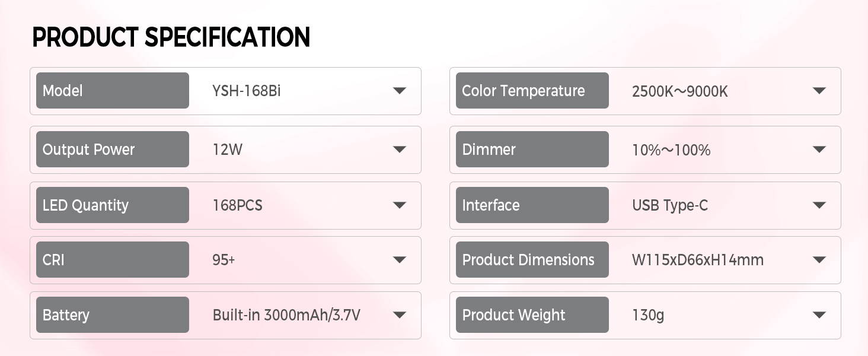Select the Model label
This screenshot has width=868, height=356.
[63, 91]
